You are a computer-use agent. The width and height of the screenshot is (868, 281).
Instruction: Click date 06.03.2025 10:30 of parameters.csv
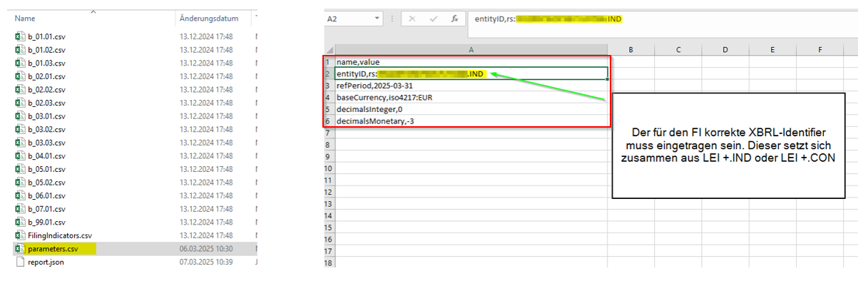point(206,249)
